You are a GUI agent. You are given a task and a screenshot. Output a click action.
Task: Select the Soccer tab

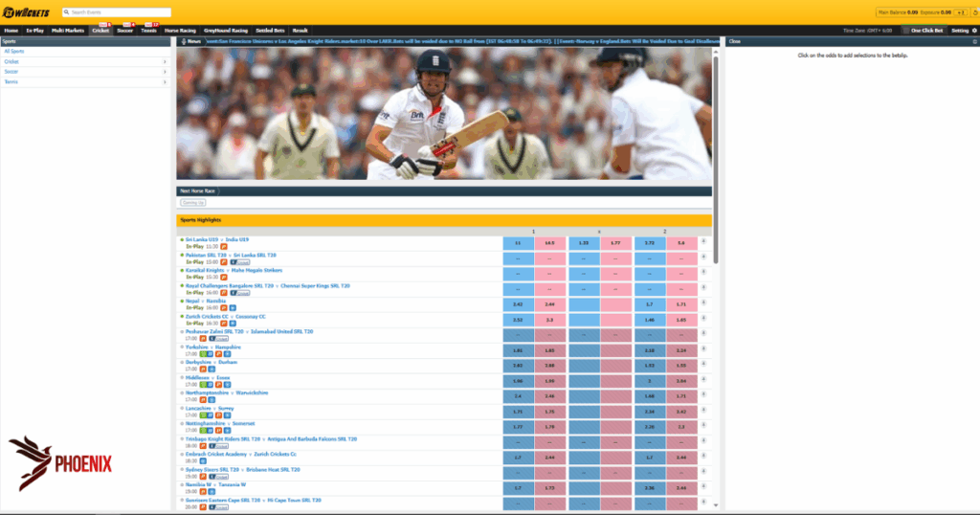click(125, 30)
